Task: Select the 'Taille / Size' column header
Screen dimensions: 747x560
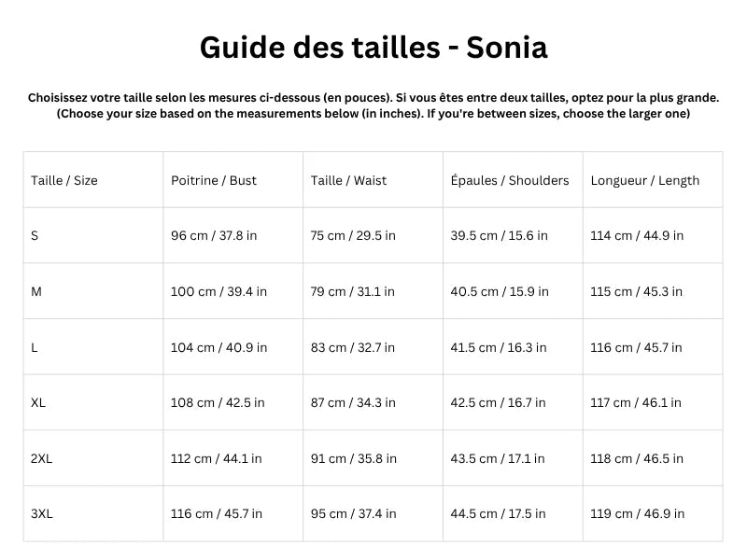Action: [x=64, y=180]
